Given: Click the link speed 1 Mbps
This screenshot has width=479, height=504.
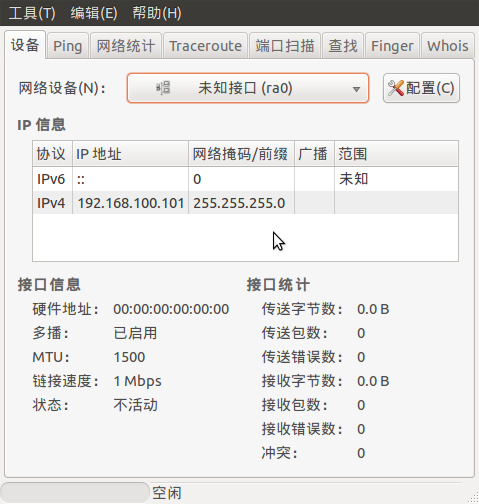Looking at the screenshot, I should pyautogui.click(x=137, y=381).
